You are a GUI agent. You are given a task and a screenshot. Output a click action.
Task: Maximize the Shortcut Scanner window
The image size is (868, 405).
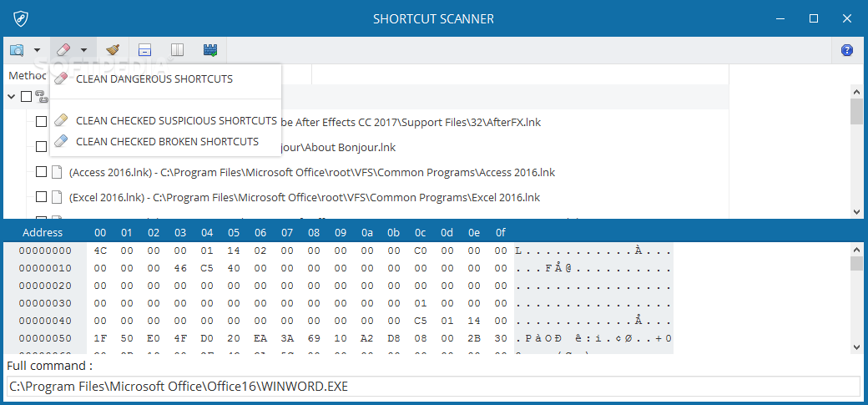[x=813, y=18]
